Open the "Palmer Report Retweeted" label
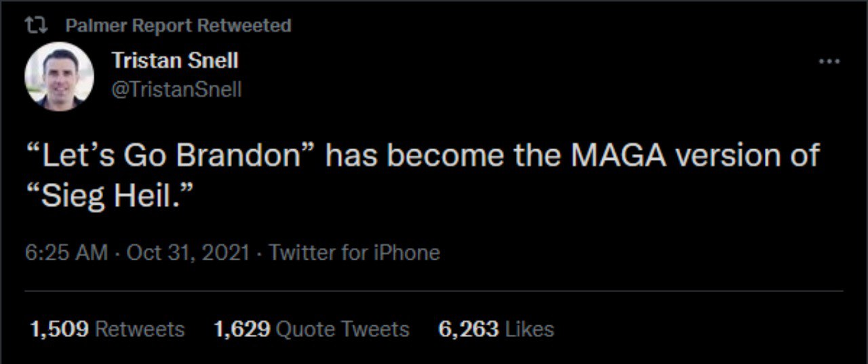 click(x=178, y=26)
